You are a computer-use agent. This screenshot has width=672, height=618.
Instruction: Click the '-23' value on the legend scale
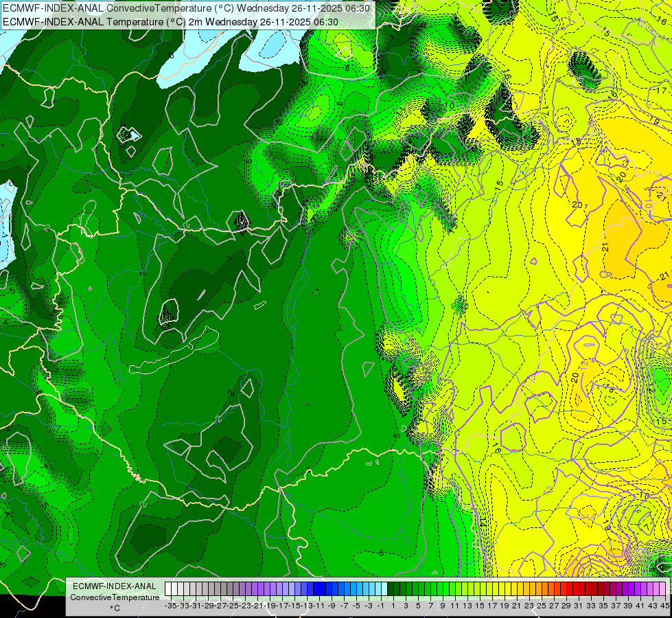click(245, 606)
